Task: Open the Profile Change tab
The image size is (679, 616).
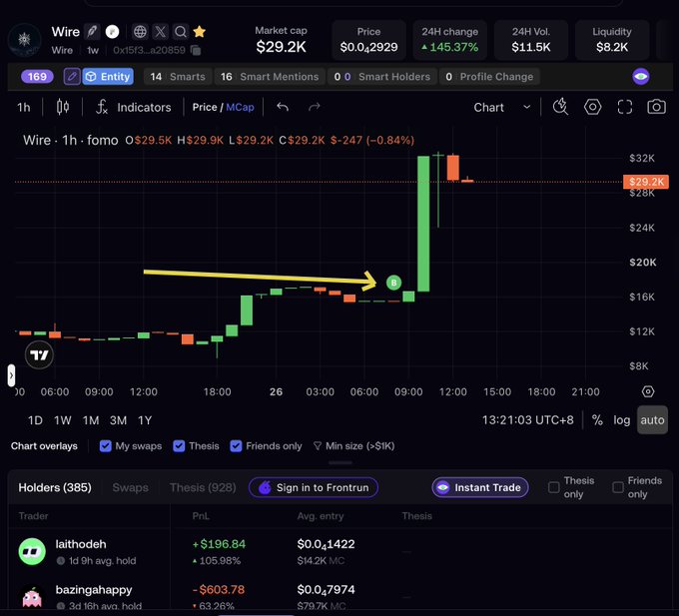Action: coord(489,77)
